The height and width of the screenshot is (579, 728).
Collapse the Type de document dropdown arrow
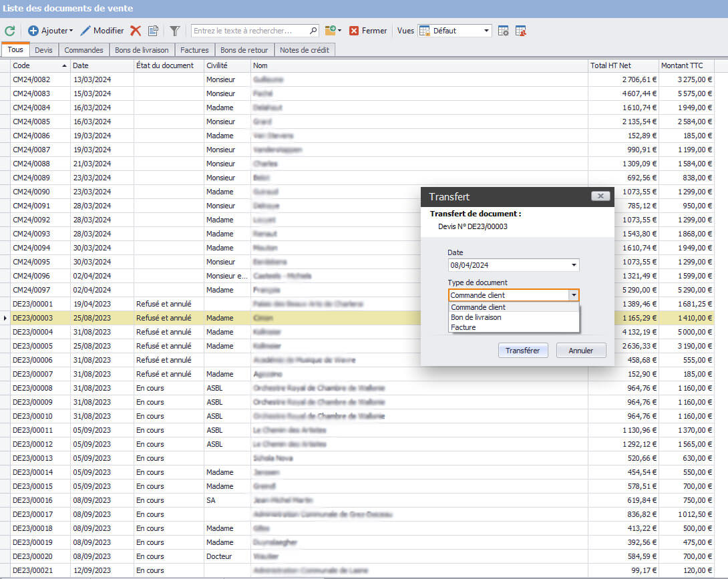point(573,295)
